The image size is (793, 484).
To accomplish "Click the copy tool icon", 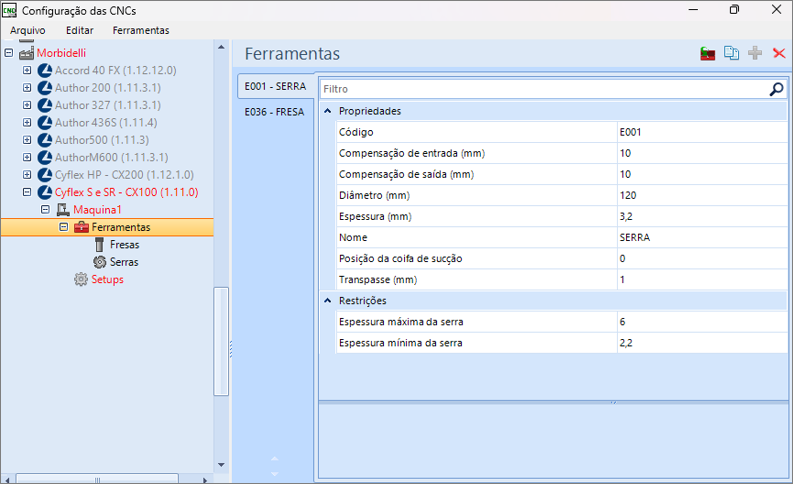I will coord(731,53).
